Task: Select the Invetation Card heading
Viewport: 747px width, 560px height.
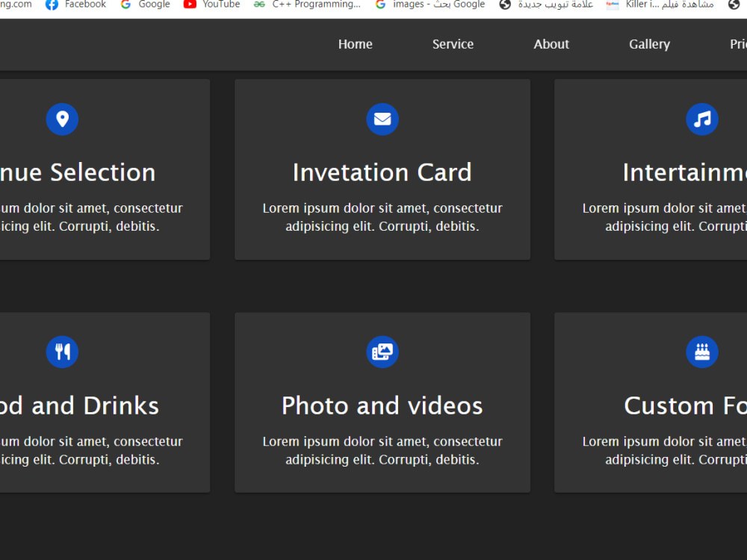Action: click(382, 172)
